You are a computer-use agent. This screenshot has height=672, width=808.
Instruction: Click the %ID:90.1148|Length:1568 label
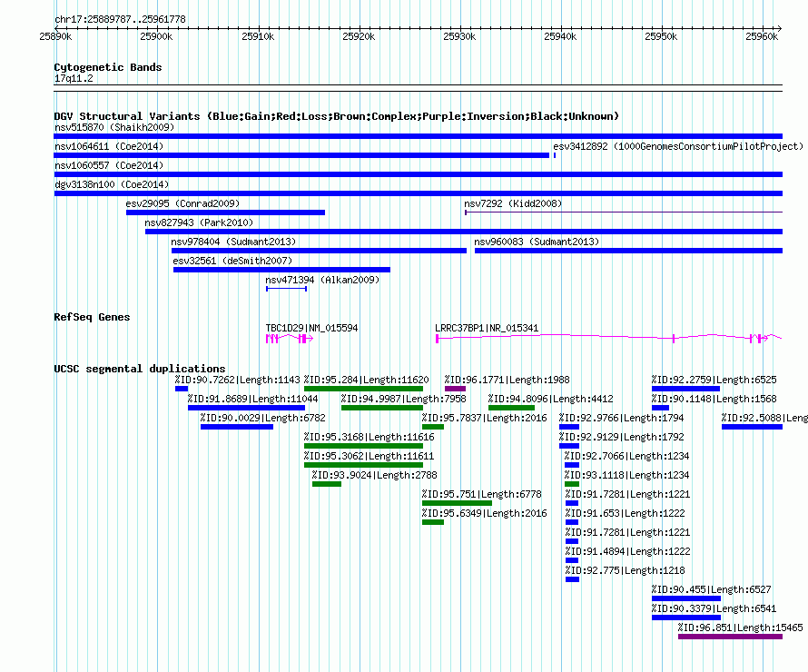click(x=714, y=399)
